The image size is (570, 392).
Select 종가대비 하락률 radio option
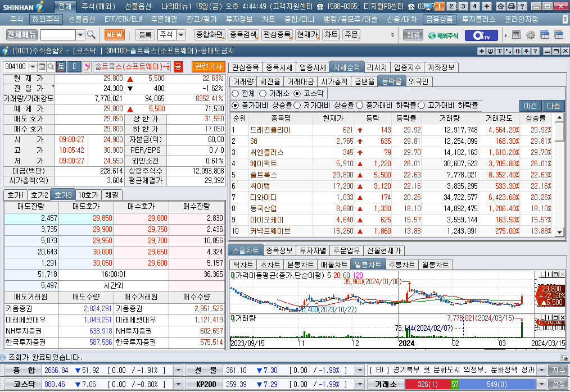coord(360,106)
